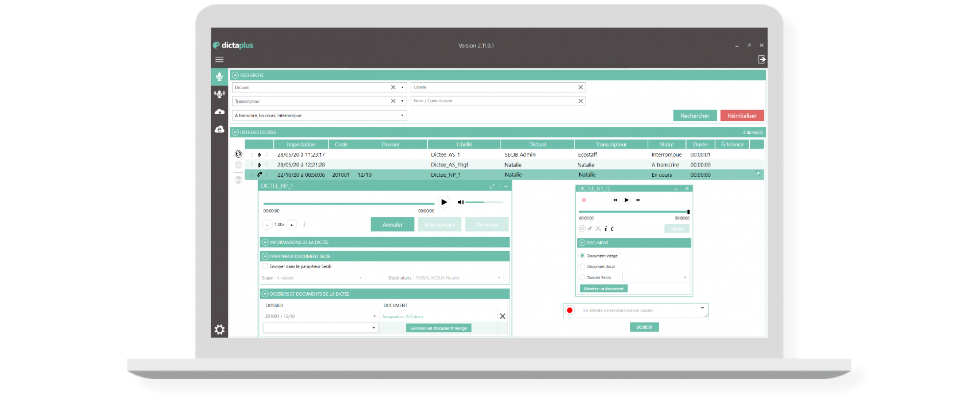Check 'Envoyer dans le parapheur Secib'
Image resolution: width=980 pixels, height=403 pixels.
(265, 266)
